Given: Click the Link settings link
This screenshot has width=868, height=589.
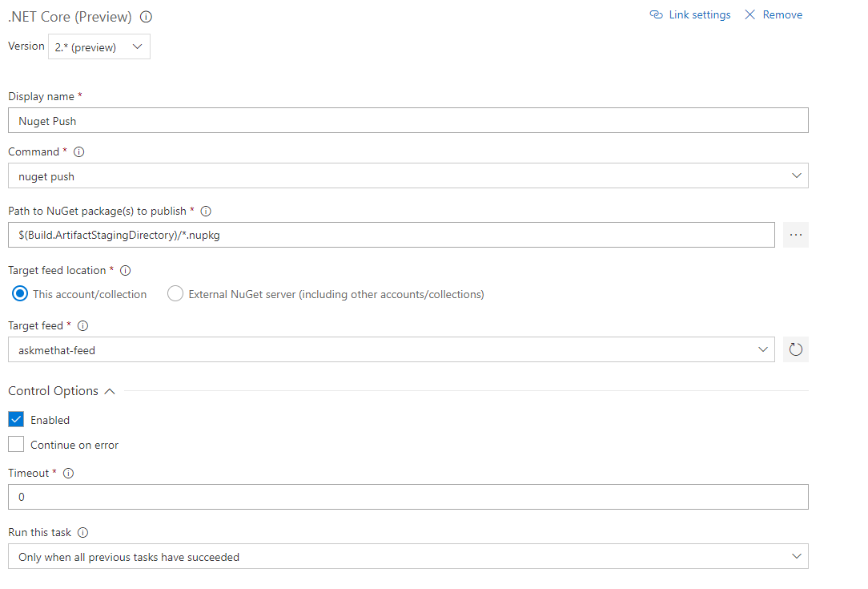Looking at the screenshot, I should pyautogui.click(x=689, y=15).
